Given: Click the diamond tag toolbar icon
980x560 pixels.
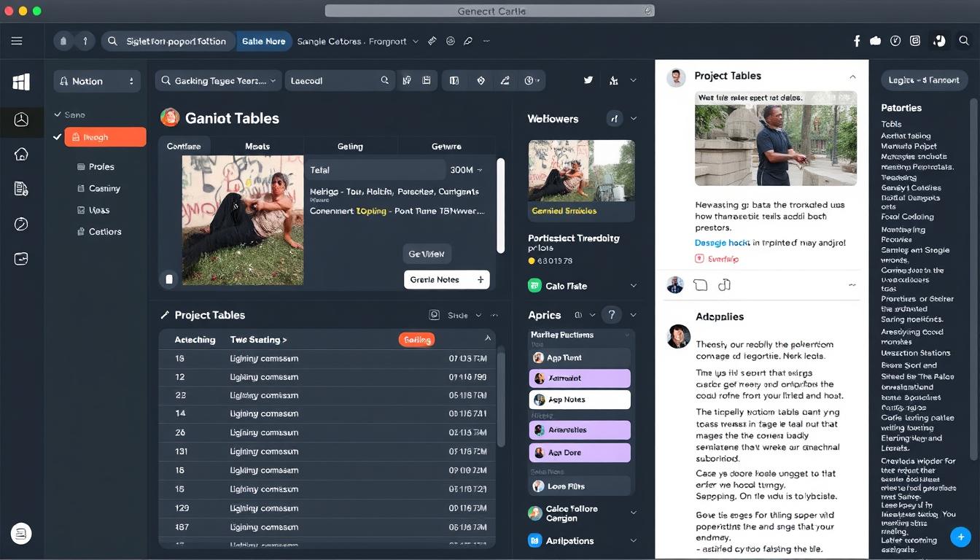Looking at the screenshot, I should (x=481, y=81).
